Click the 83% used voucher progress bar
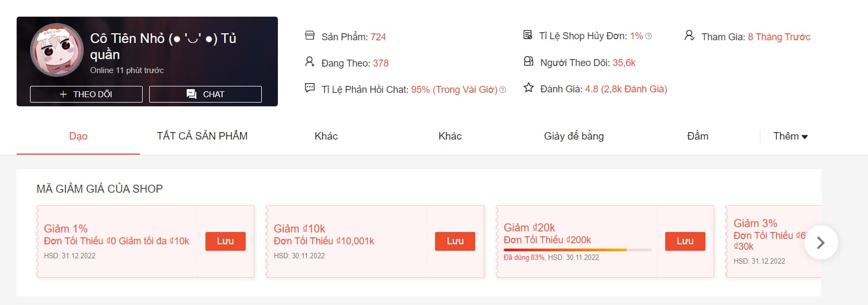Viewport: 868px width, 305px height. [577, 250]
